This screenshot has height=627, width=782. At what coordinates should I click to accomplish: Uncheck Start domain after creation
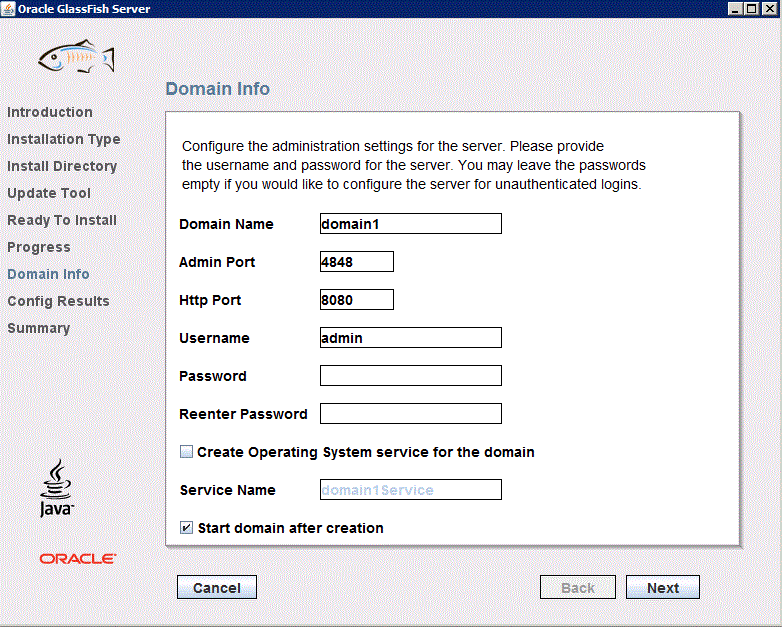tap(186, 528)
